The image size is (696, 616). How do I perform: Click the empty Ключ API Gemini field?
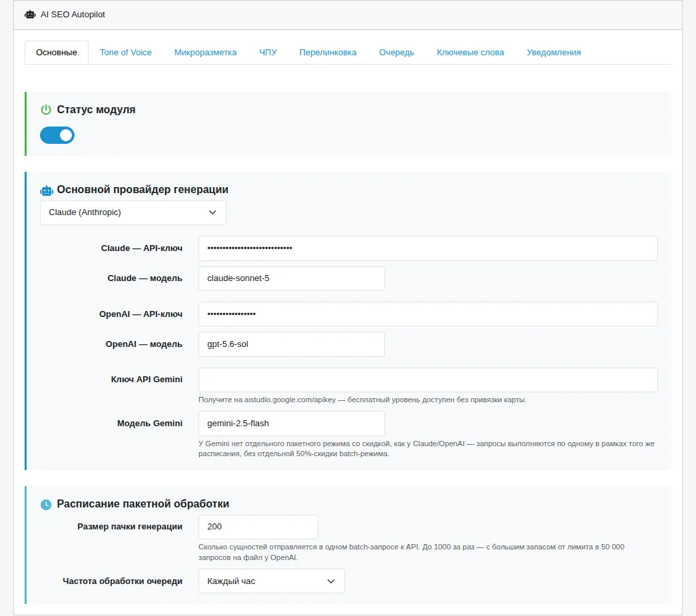click(x=428, y=380)
